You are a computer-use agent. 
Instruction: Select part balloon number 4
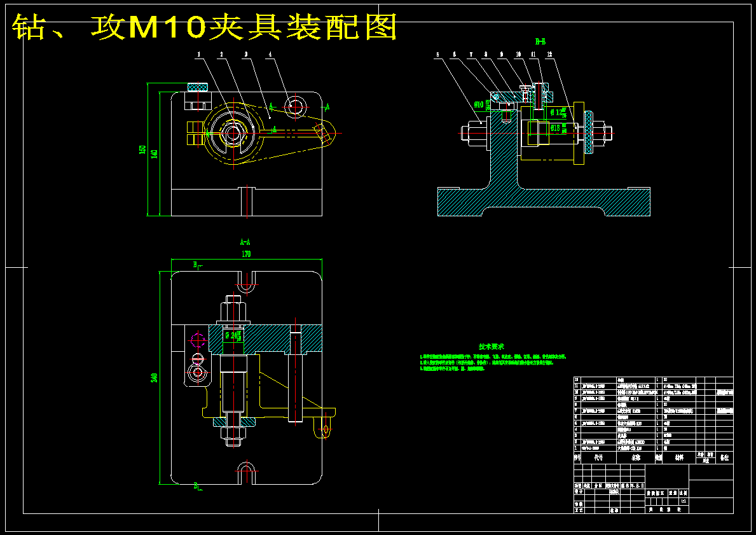coord(270,55)
